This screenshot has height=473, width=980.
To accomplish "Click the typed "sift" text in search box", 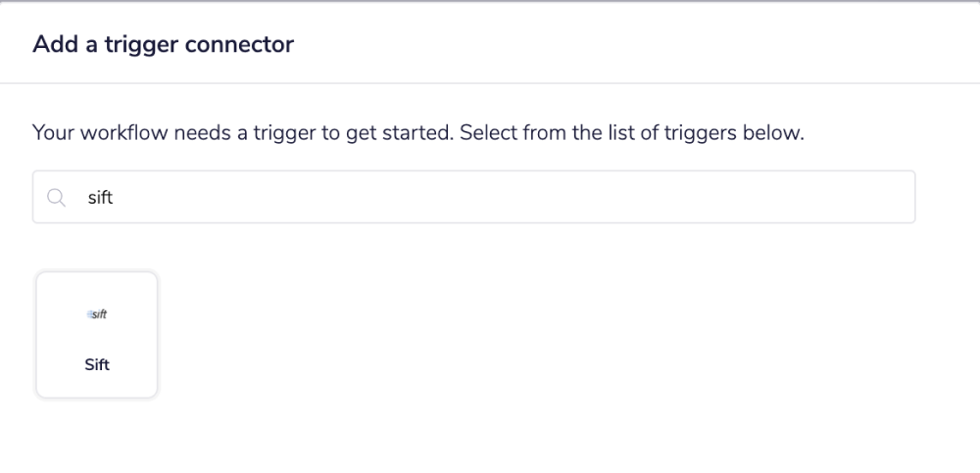I will pyautogui.click(x=101, y=198).
